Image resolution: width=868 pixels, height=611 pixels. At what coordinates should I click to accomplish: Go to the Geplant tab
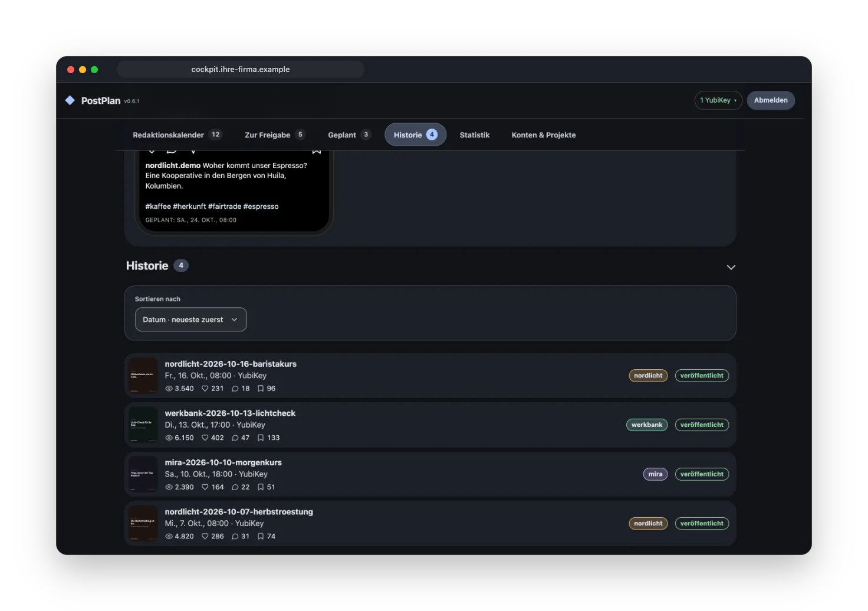click(x=349, y=135)
